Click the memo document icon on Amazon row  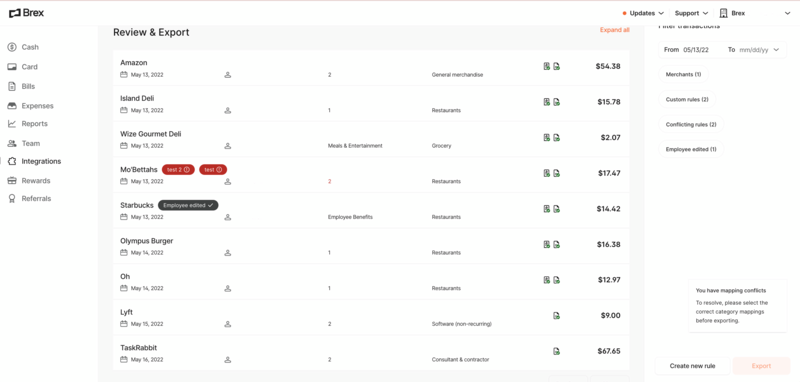tap(557, 66)
